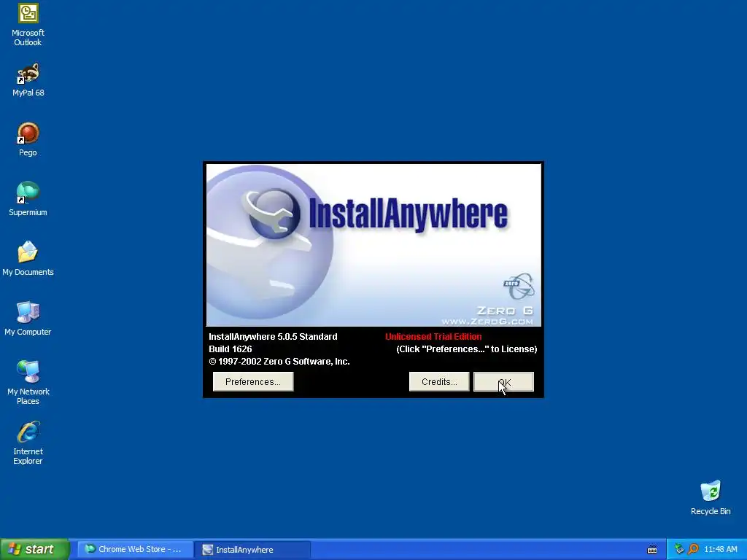Viewport: 747px width, 560px height.
Task: Select the Recycle Bin icon
Action: coord(711,498)
